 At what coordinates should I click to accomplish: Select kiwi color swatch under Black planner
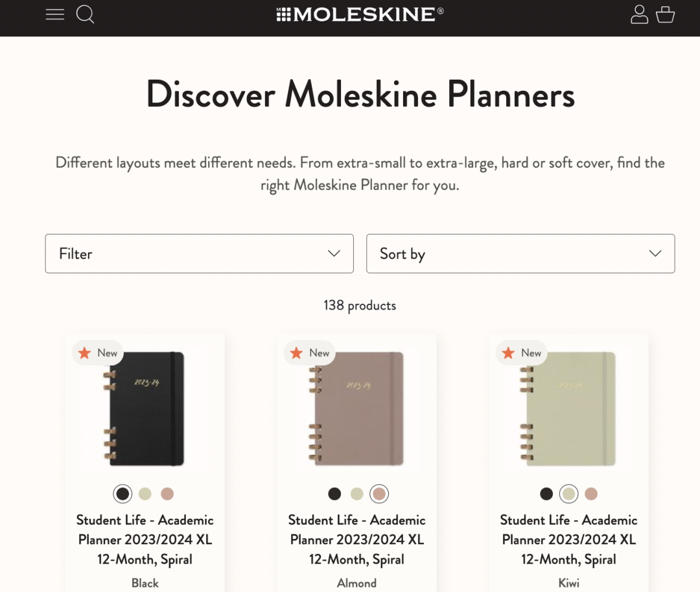[x=145, y=494]
